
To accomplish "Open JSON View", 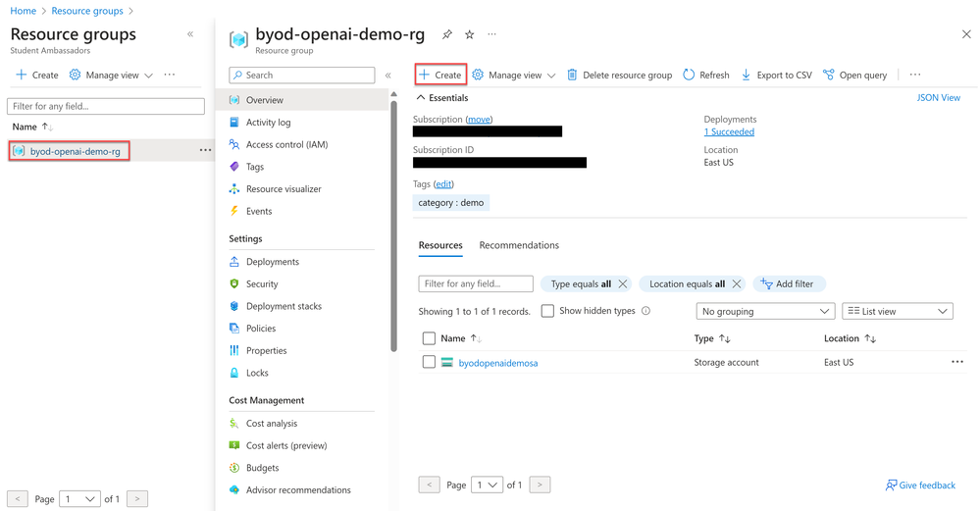I will tap(938, 98).
